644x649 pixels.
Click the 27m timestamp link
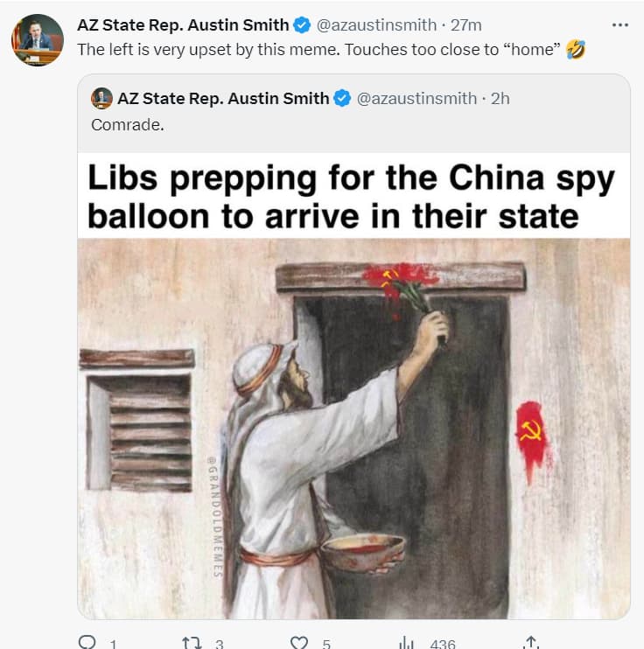point(465,25)
